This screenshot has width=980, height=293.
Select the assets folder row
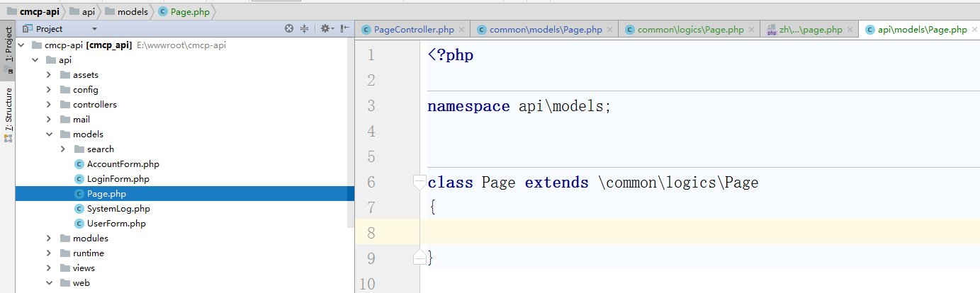[185, 75]
